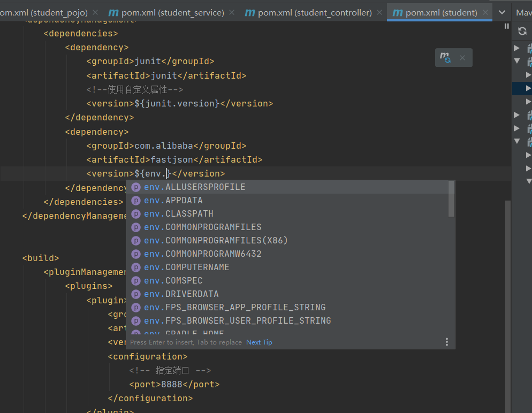Image resolution: width=532 pixels, height=413 pixels.
Task: Click the <build> opening tag
Action: [41, 258]
